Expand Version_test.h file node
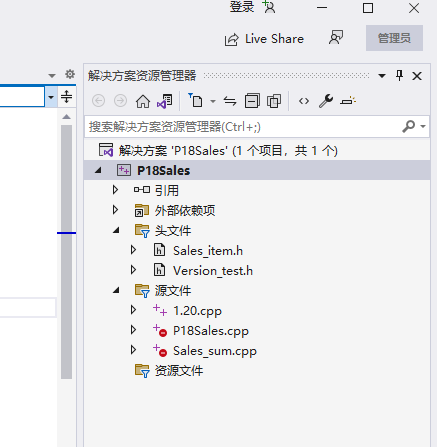Viewport: 437px width, 447px height. click(133, 270)
